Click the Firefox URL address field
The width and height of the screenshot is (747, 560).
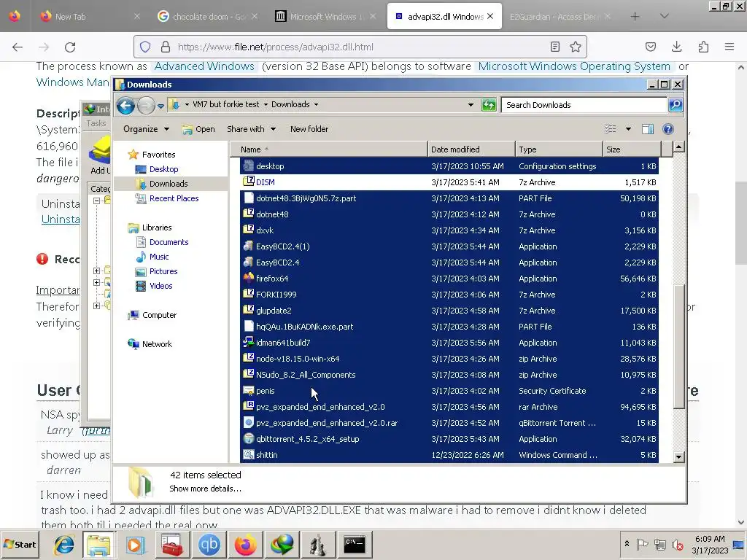coord(360,47)
